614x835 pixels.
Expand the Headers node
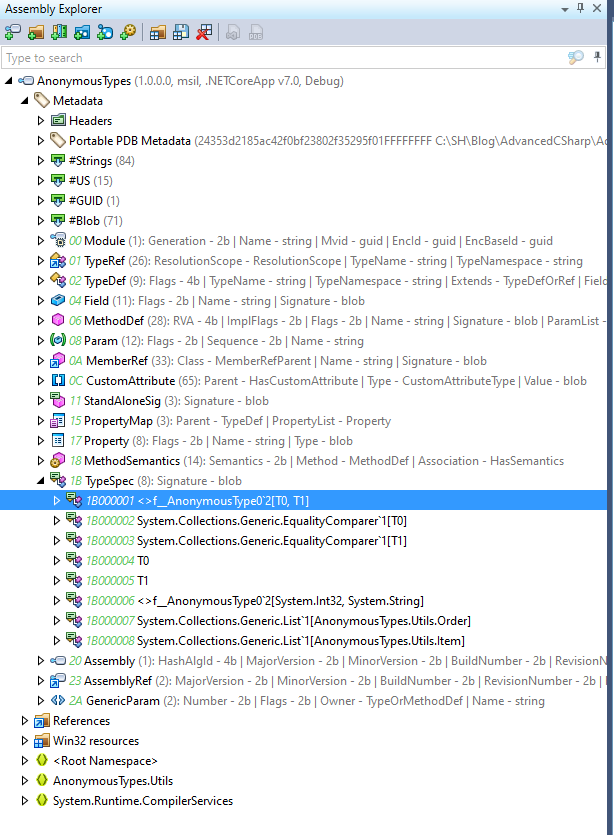[x=40, y=121]
